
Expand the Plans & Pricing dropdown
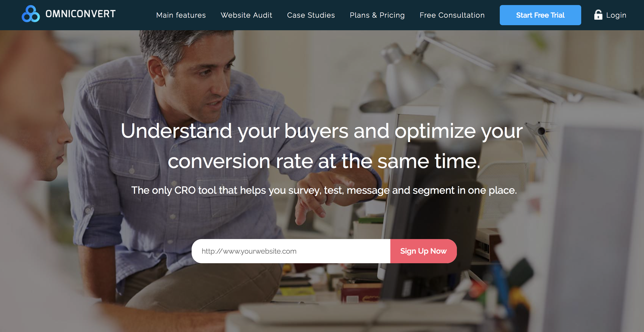pos(377,15)
